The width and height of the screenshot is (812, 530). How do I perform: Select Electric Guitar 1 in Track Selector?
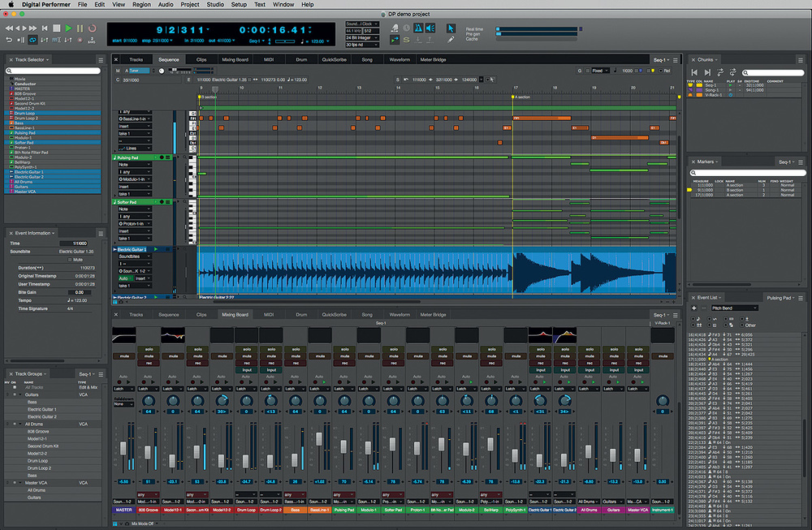pos(53,172)
